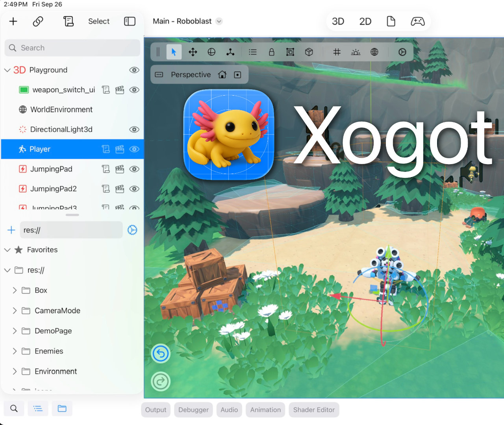Click the sun icon to toggle viewport lighting
Screen dimensions: 504x425
coord(356,52)
